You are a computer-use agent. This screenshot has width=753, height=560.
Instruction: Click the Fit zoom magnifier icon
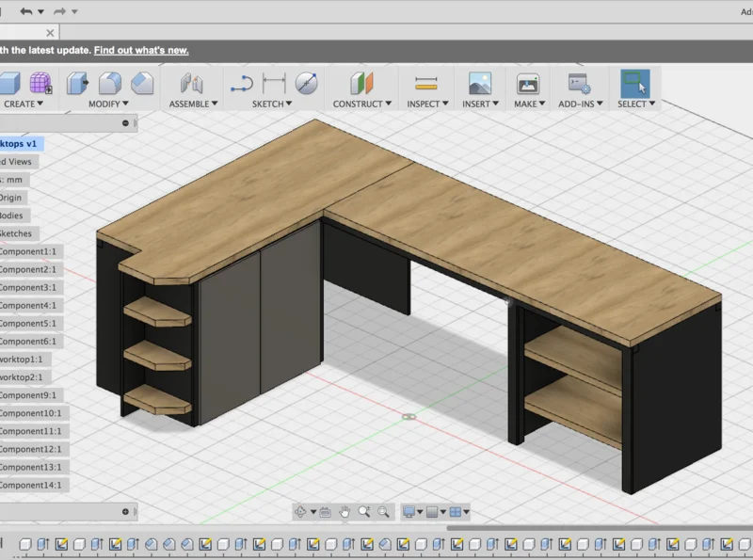coord(383,512)
